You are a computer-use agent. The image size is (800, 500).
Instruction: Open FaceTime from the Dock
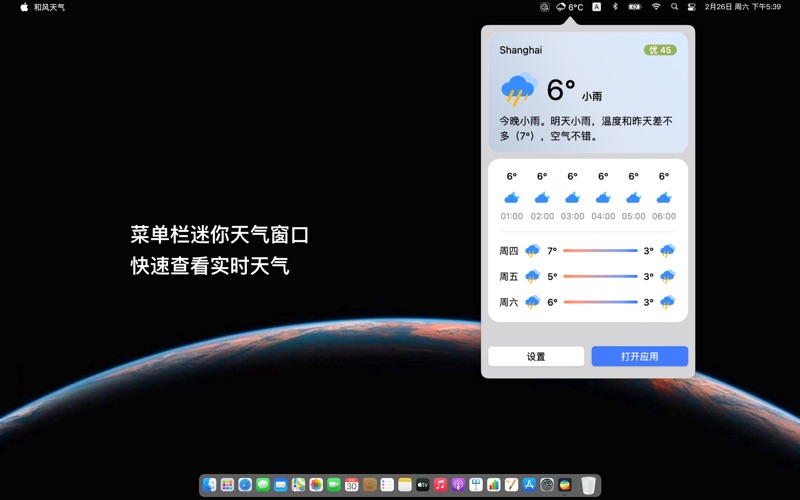pyautogui.click(x=334, y=485)
